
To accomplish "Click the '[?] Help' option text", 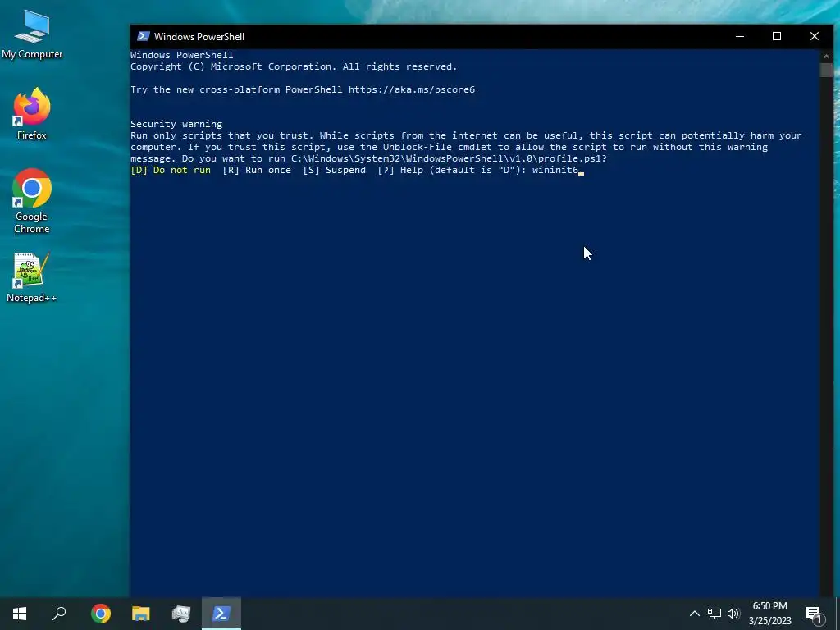I will coord(400,170).
